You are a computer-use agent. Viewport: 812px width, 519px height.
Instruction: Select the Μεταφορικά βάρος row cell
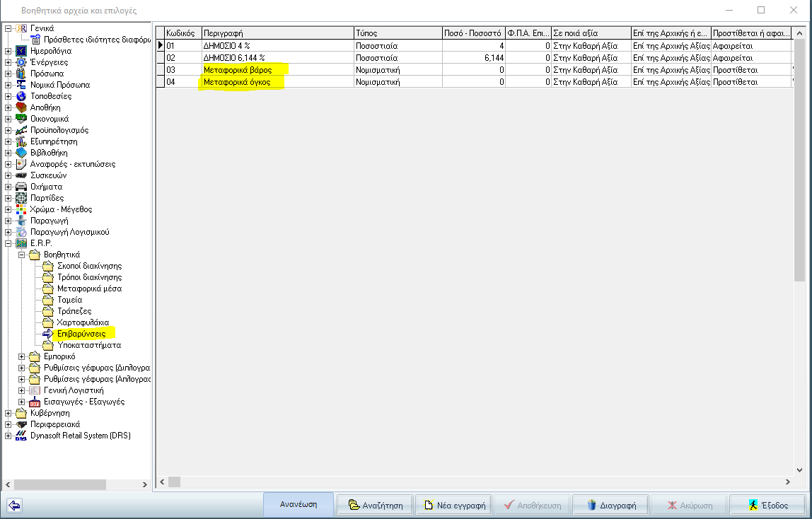pos(278,70)
